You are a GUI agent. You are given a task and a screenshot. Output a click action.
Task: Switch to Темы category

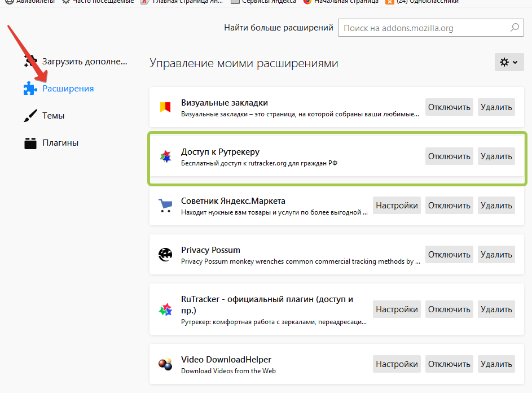pos(53,116)
